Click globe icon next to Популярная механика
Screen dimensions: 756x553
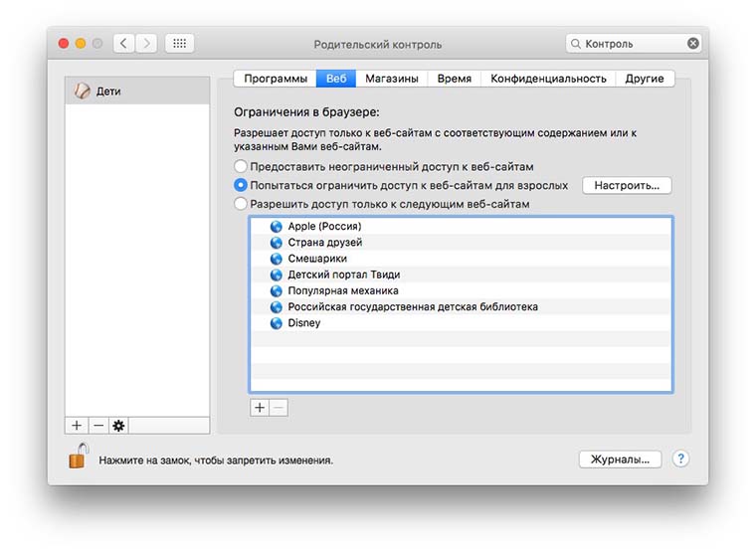pyautogui.click(x=277, y=291)
